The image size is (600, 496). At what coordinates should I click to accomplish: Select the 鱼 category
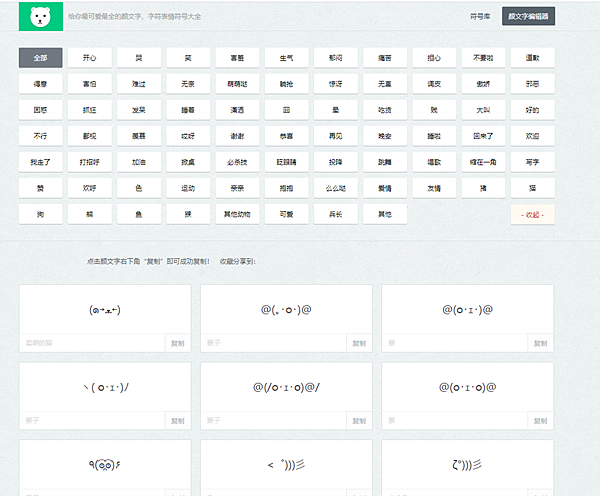tap(139, 214)
